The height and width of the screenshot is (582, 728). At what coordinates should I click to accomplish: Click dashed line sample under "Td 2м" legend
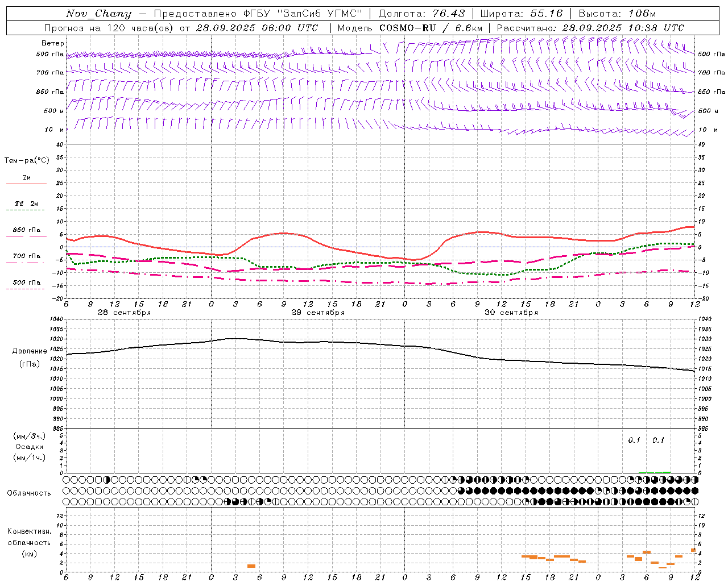tap(26, 210)
